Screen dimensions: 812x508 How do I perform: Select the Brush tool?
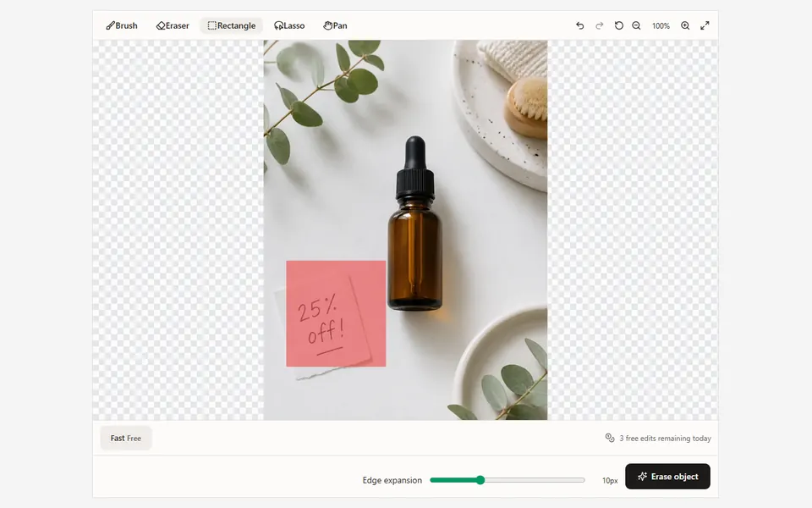tap(122, 25)
